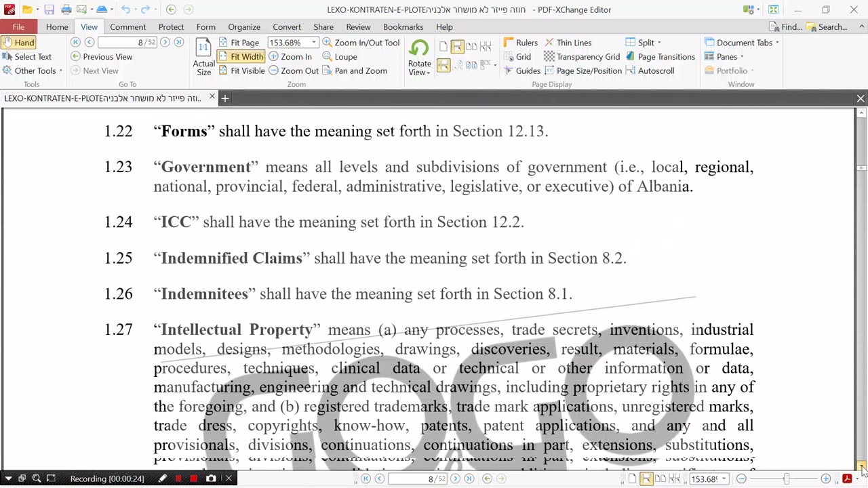Open the Search pane

[827, 27]
